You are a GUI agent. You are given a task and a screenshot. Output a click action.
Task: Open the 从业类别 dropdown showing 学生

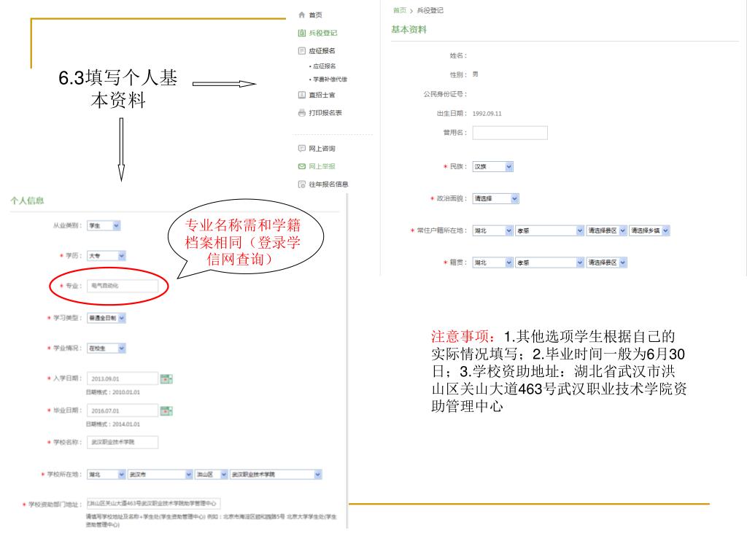click(x=104, y=226)
